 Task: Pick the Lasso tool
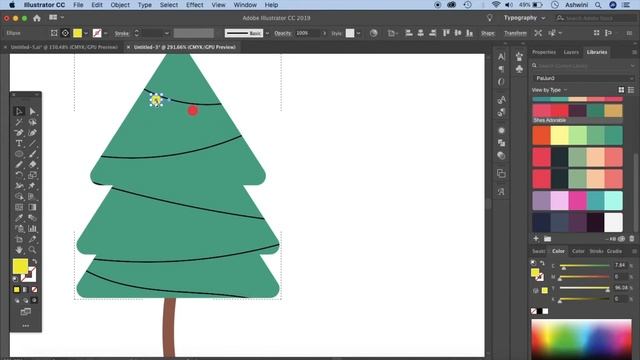click(x=33, y=122)
